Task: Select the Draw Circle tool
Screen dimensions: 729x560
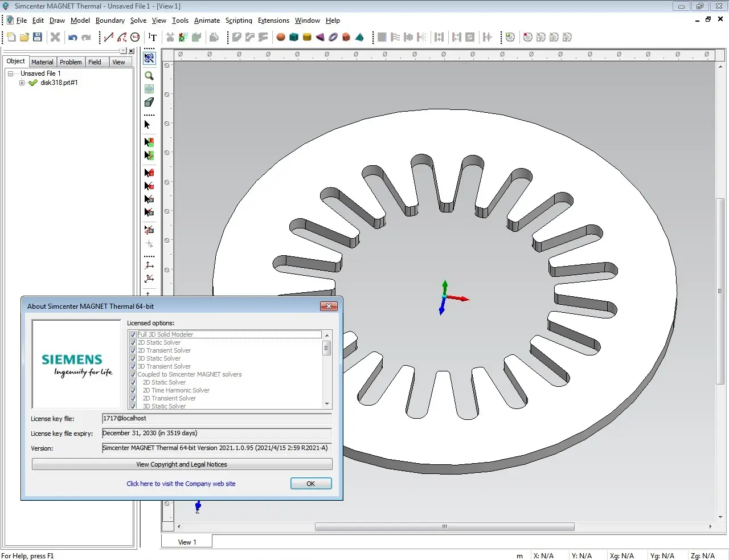Action: pos(135,38)
